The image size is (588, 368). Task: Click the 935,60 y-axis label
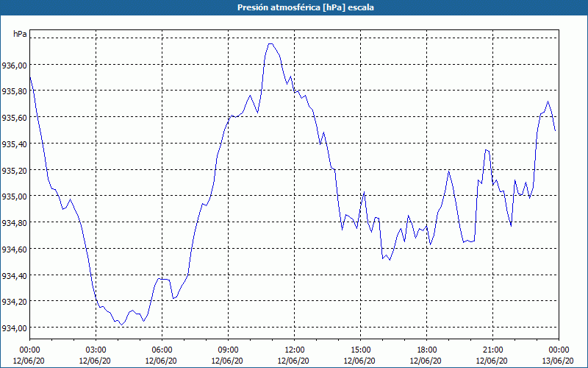(14, 118)
